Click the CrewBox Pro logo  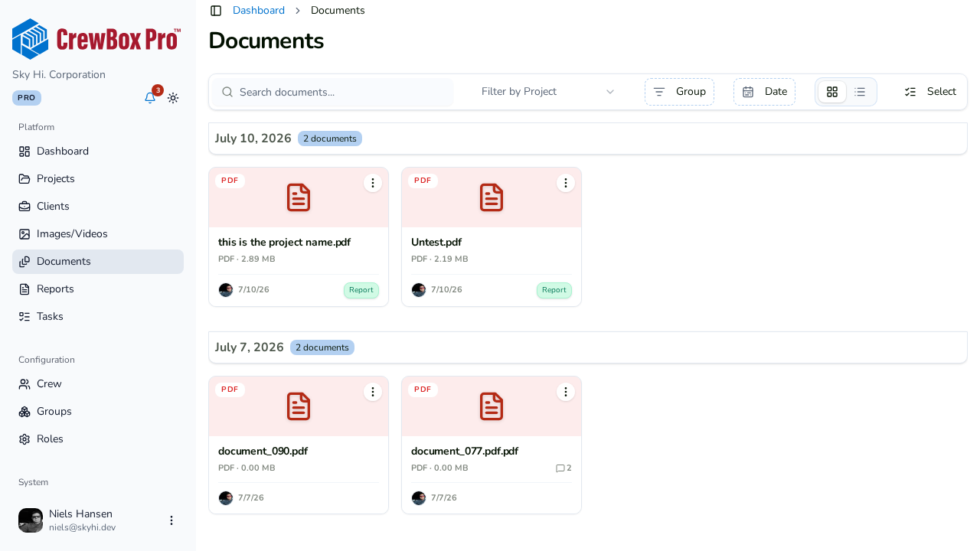coord(97,39)
